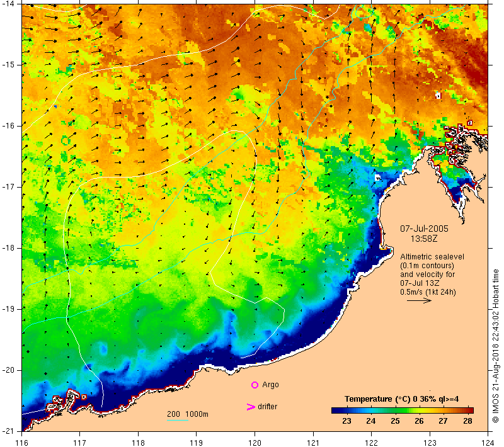Click the latitude axis label -17

(x=8, y=187)
